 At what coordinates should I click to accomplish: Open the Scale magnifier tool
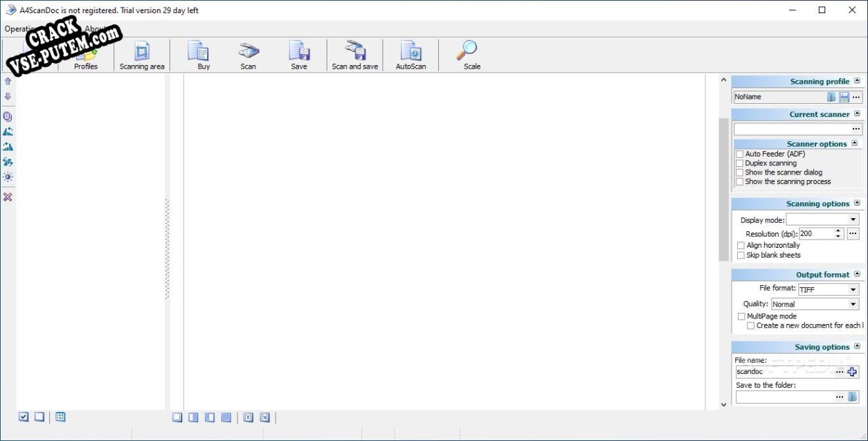[x=469, y=55]
